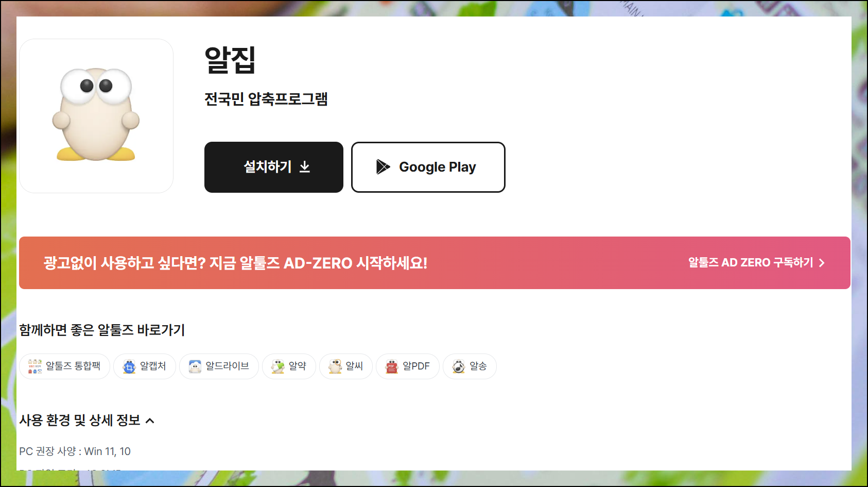
Task: Open the Google Play button
Action: 428,167
